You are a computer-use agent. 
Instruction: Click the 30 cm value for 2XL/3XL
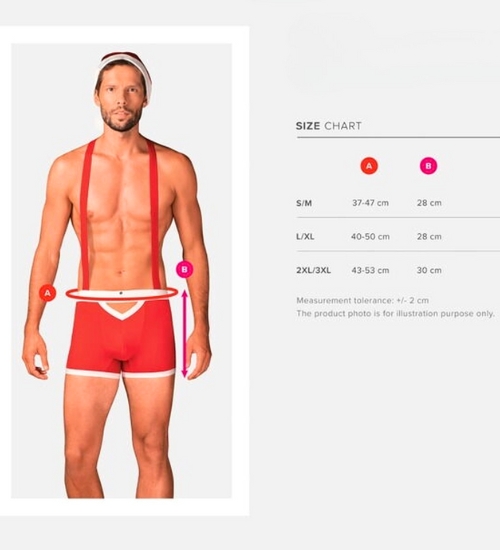tap(429, 270)
